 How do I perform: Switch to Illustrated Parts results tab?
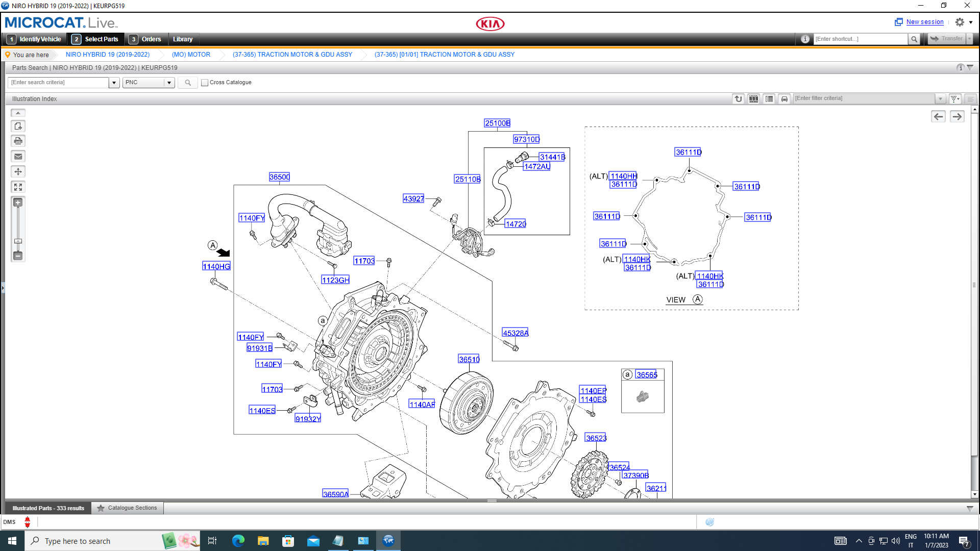[48, 508]
